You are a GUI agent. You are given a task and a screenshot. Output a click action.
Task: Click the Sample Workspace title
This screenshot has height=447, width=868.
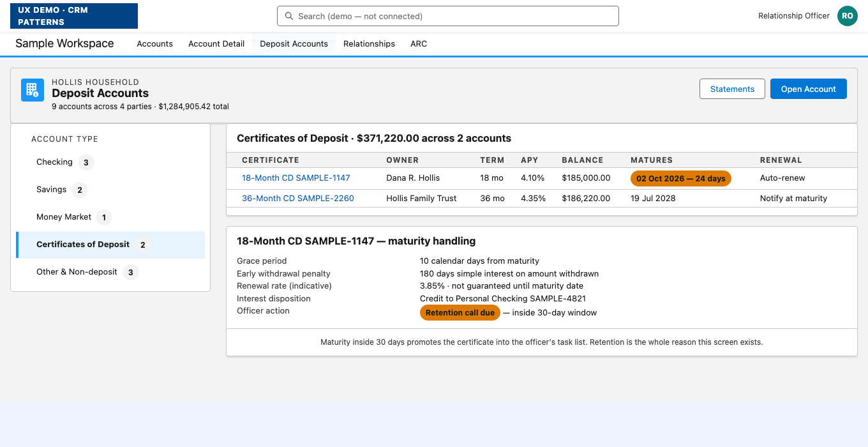[x=64, y=43]
